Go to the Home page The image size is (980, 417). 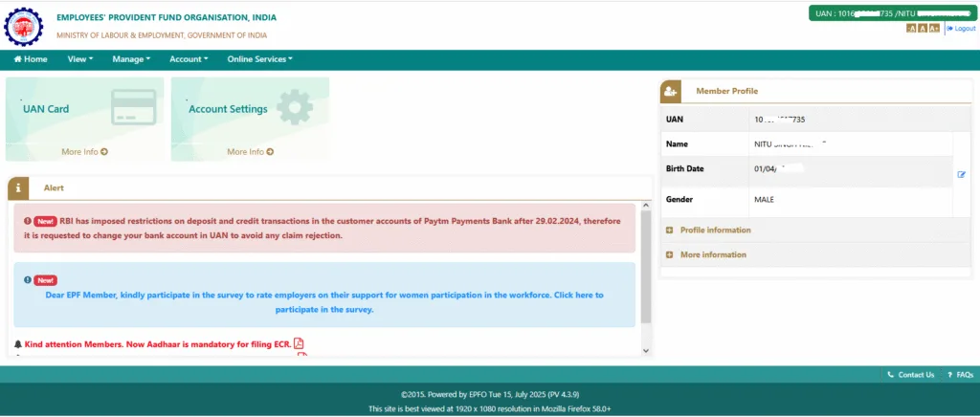(31, 59)
